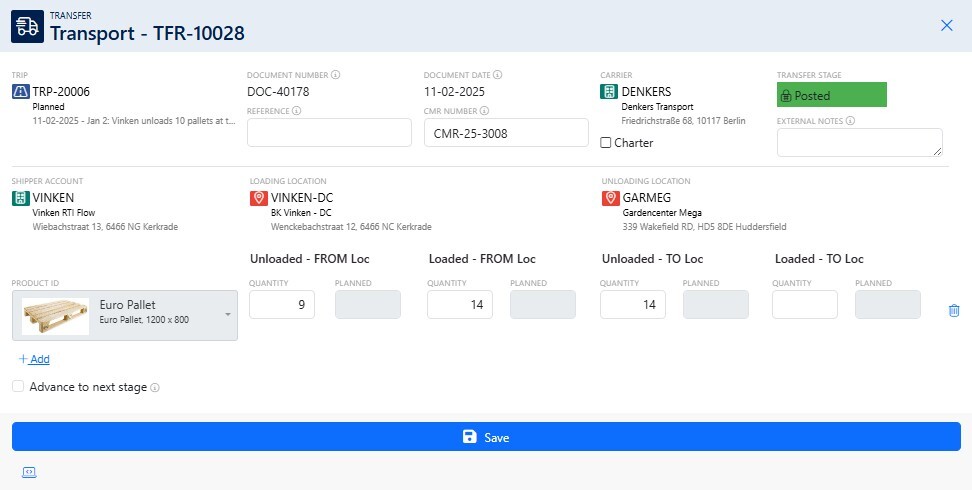Click the transport truck icon in header
The height and width of the screenshot is (490, 972).
[27, 26]
